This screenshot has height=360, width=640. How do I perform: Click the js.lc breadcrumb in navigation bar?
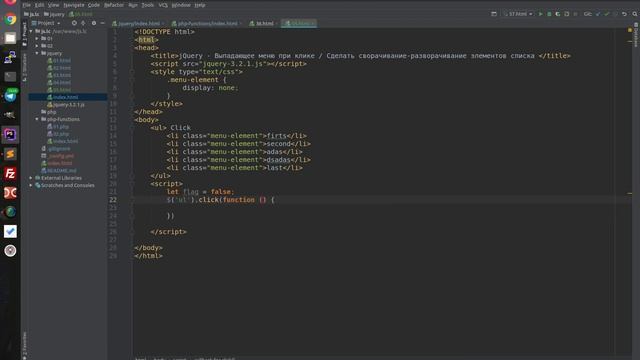coord(31,14)
